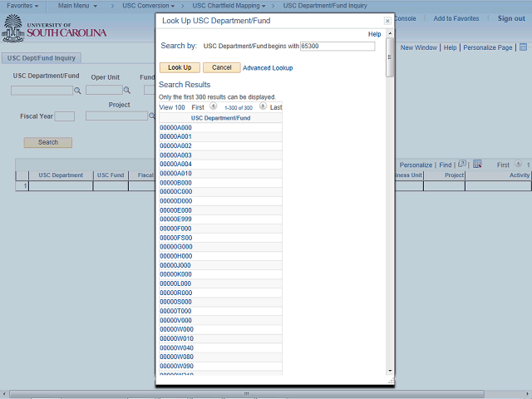Screen dimensions: 532x399
Task: Click Cancel in the lookup dialog
Action: [x=222, y=67]
